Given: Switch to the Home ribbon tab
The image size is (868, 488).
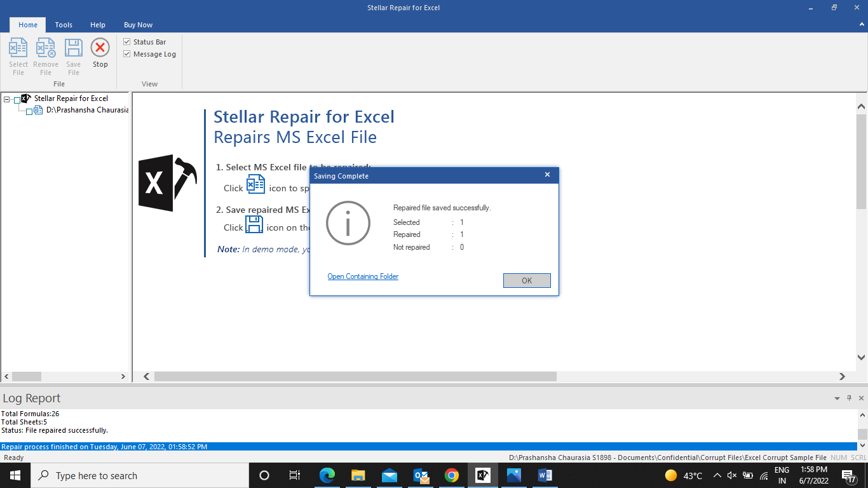Looking at the screenshot, I should coord(28,25).
